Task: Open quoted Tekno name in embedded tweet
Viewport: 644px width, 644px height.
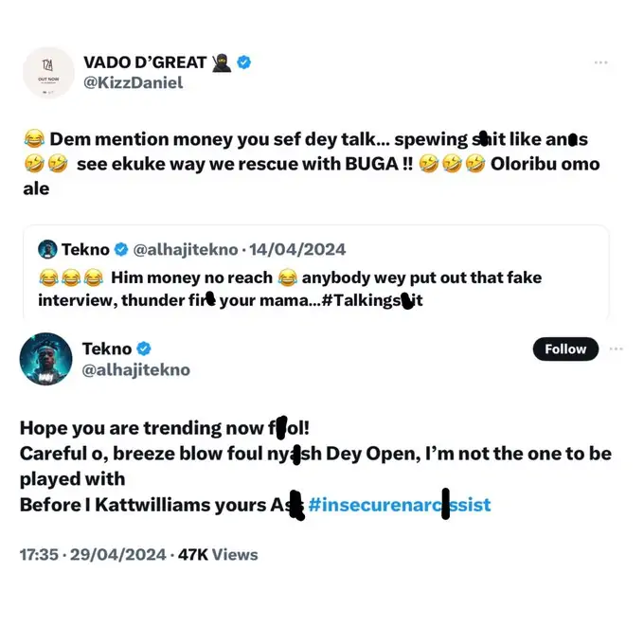Action: [x=85, y=249]
